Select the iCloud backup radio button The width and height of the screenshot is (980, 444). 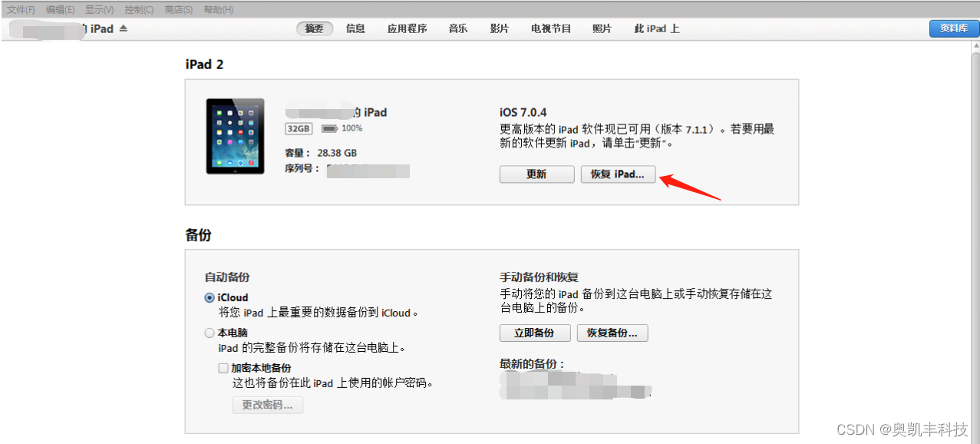pos(210,297)
